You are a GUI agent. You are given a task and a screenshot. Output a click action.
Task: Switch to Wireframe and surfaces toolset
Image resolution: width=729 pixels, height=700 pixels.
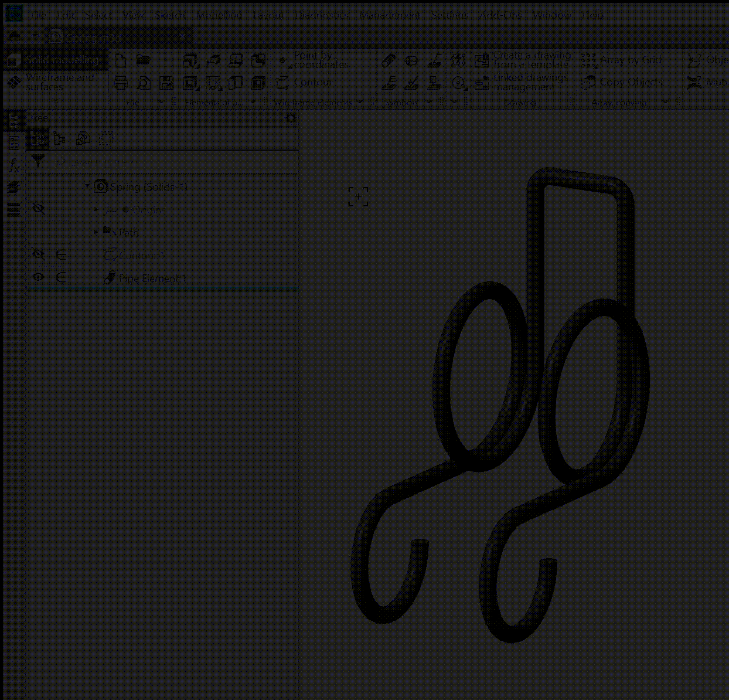(53, 82)
